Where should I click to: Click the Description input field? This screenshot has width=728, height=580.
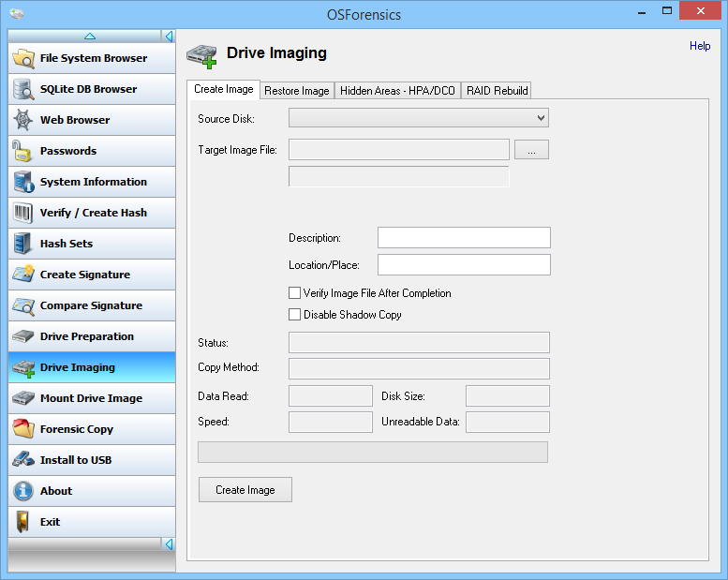click(x=464, y=238)
